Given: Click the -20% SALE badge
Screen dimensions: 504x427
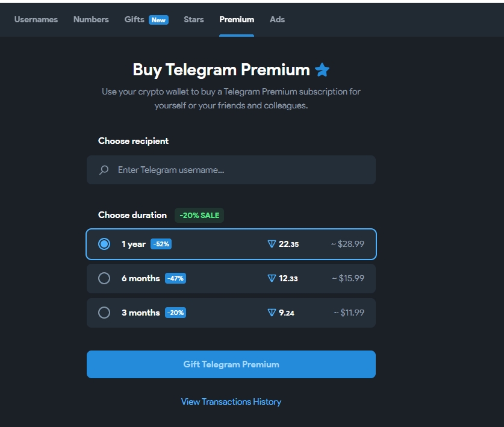Looking at the screenshot, I should pos(199,215).
